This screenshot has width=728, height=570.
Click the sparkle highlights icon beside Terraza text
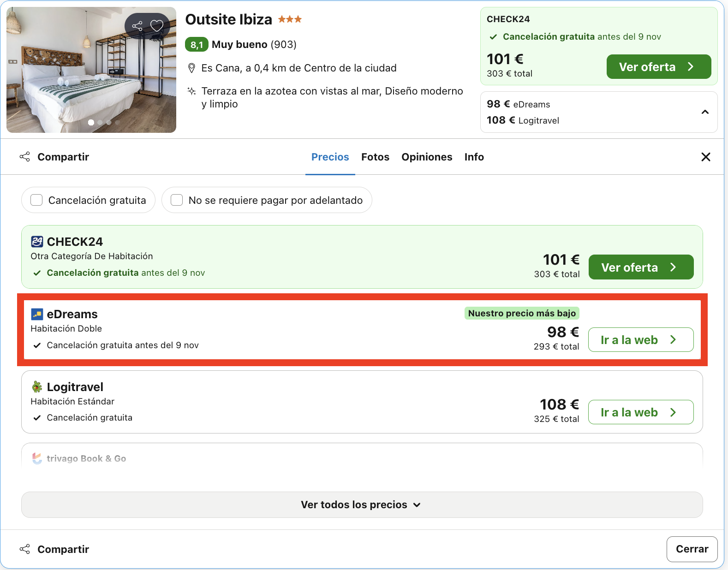(x=191, y=91)
